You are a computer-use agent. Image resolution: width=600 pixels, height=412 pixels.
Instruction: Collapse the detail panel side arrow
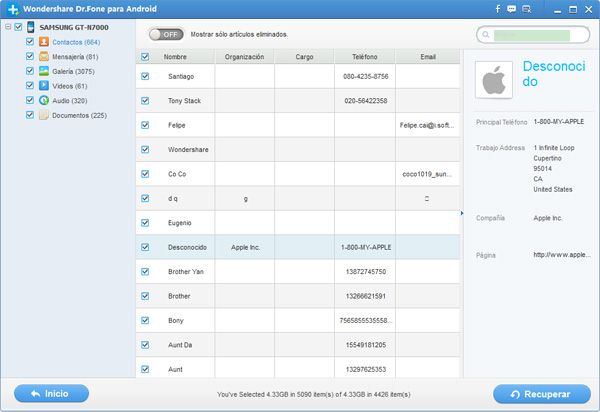[462, 213]
